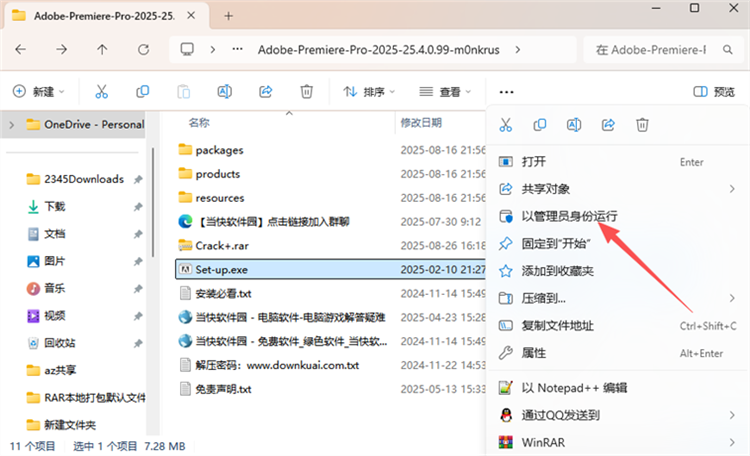The width and height of the screenshot is (750, 456).
Task: Open a new tab with plus button
Action: [229, 16]
